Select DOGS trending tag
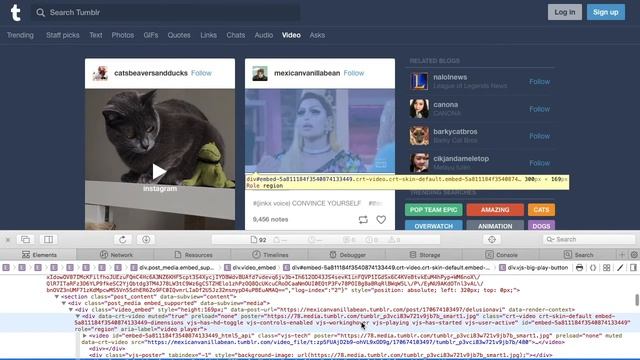Image resolution: width=640 pixels, height=360 pixels. click(x=541, y=225)
